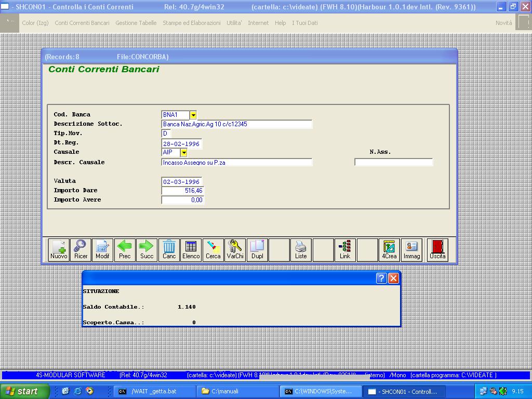
Task: Click the Immag picture icon
Action: [x=411, y=250]
